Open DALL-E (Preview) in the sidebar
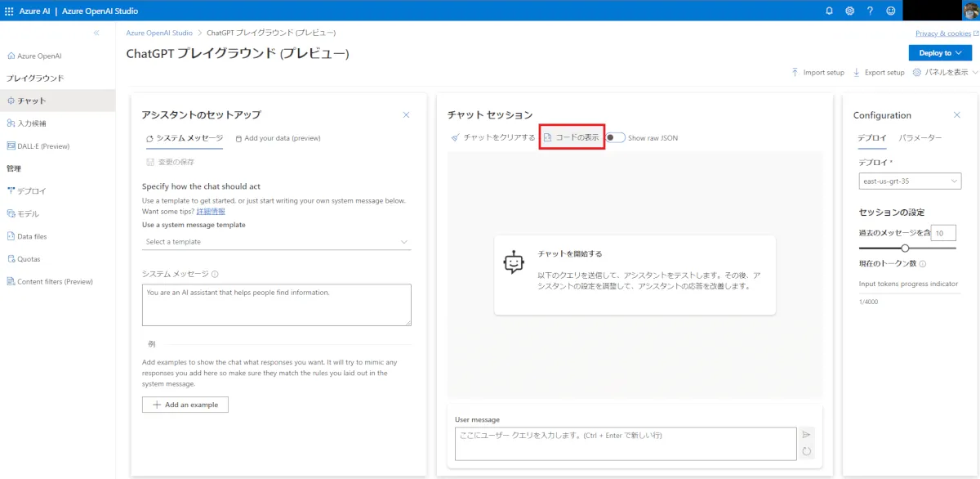Screen dimensions: 980x479 coord(42,146)
